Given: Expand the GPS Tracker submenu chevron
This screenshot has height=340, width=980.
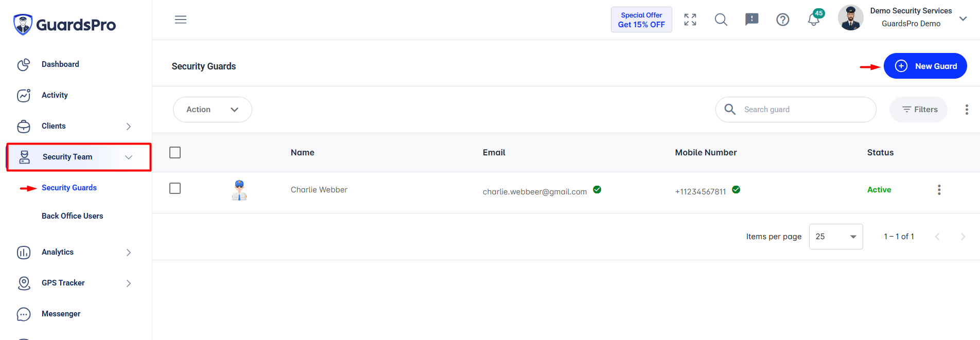Looking at the screenshot, I should [129, 283].
